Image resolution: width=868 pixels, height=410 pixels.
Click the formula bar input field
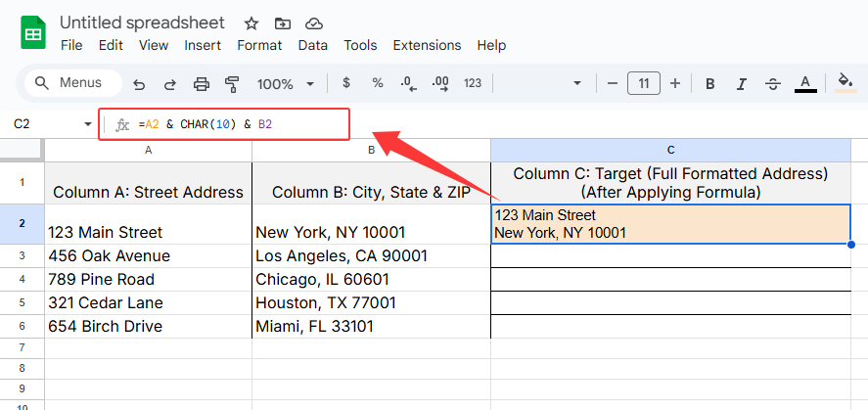[x=245, y=124]
